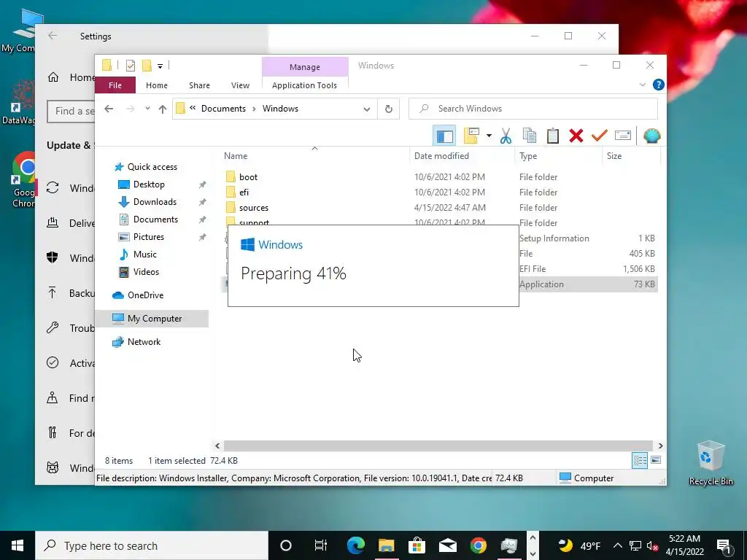The image size is (747, 560).
Task: Click the right arrow of horizontal scrollbar
Action: coord(660,446)
